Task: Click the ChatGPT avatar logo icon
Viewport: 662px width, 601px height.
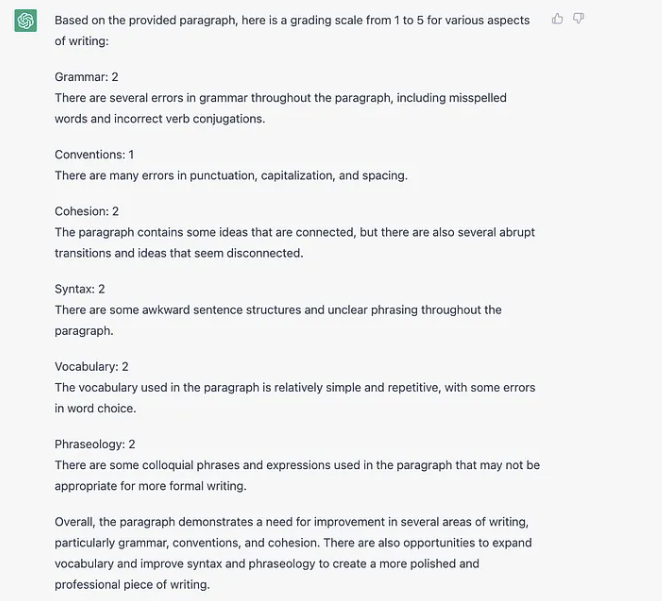Action: pyautogui.click(x=26, y=21)
